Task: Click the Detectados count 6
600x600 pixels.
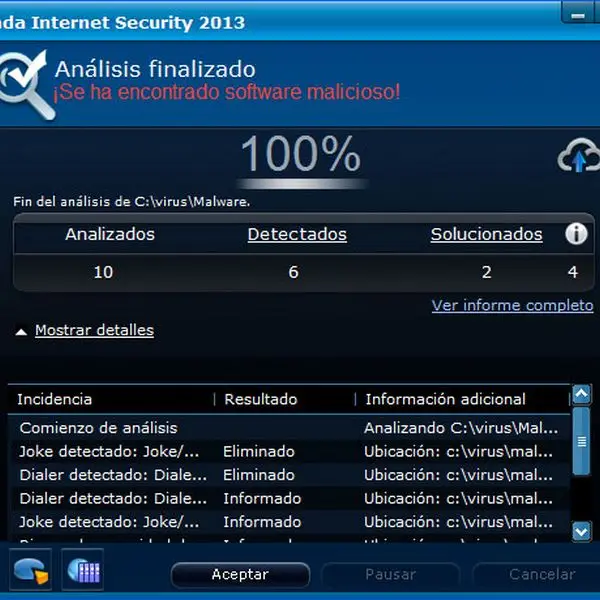Action: pos(293,272)
